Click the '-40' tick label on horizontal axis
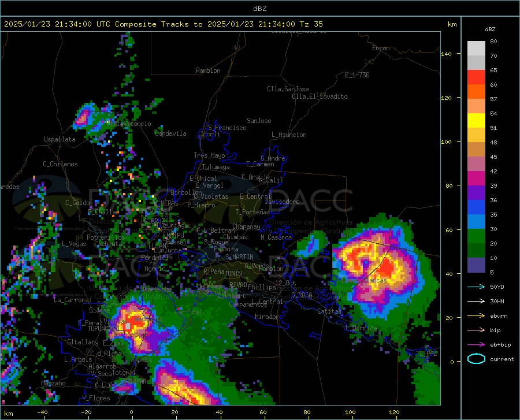 pos(42,412)
